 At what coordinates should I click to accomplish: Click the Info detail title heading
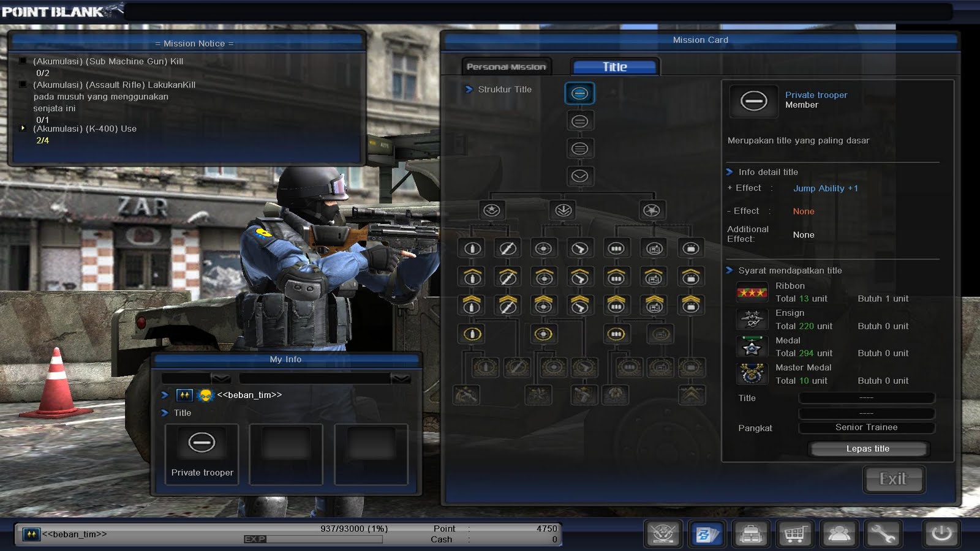tap(768, 172)
